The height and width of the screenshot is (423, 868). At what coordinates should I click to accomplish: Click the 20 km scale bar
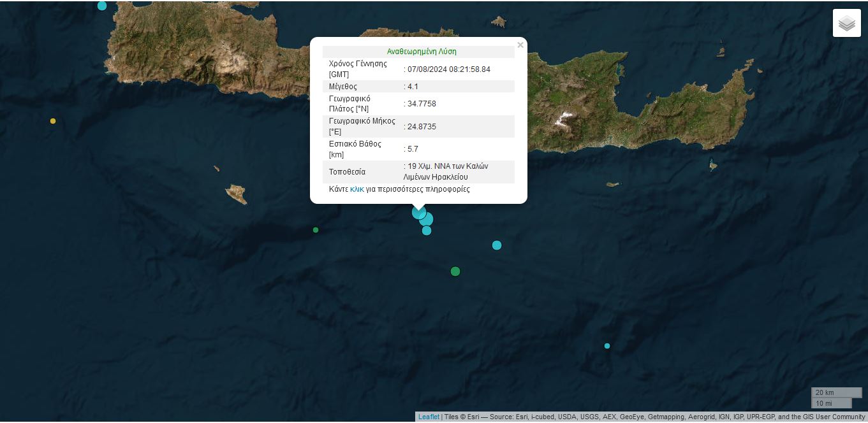836,392
